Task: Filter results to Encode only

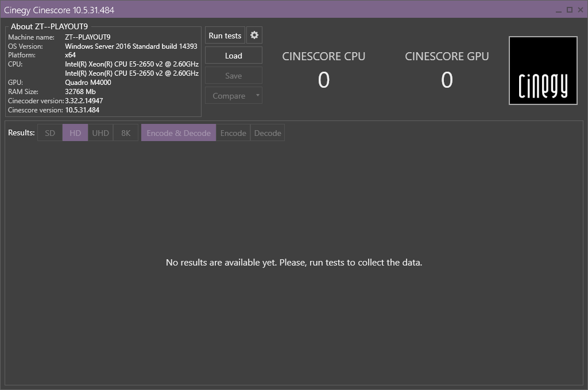Action: (x=233, y=133)
